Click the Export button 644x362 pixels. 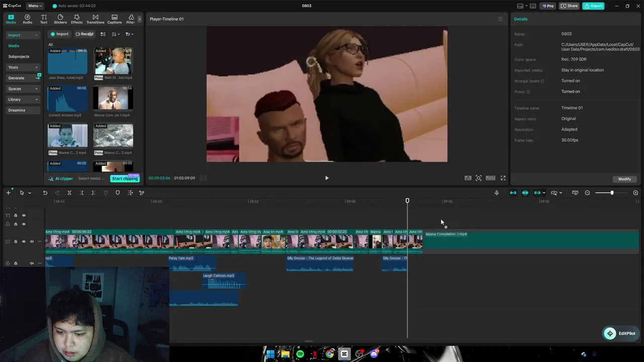[593, 6]
